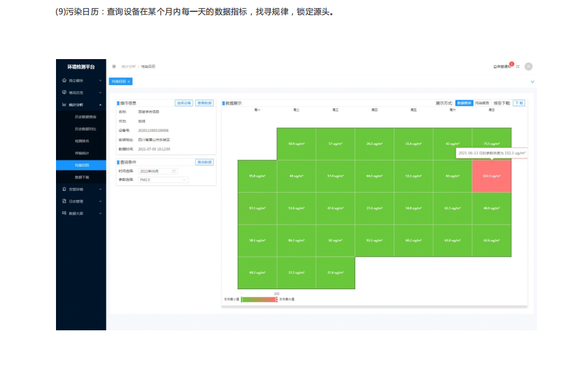588x367 pixels.
Task: Open 历史数据查询 in the sidebar
Action: [x=85, y=117]
